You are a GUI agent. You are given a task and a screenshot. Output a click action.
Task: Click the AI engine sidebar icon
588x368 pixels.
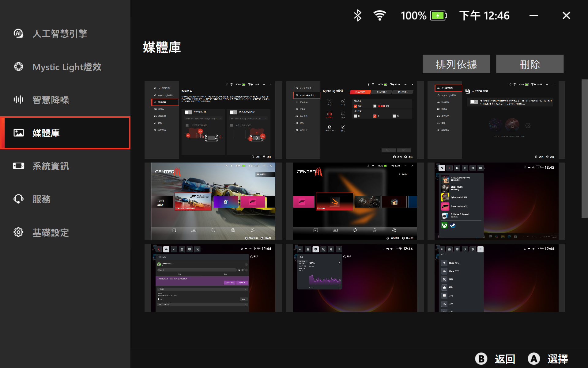(x=18, y=33)
